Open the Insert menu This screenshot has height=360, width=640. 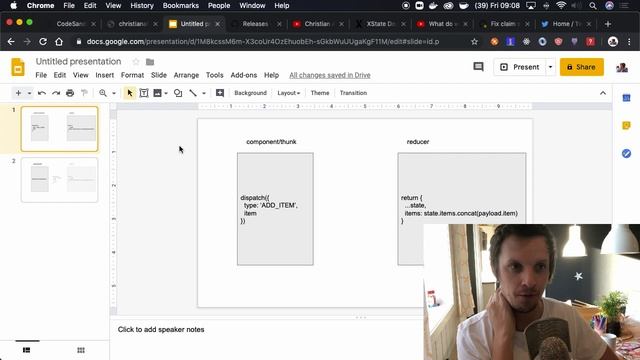click(x=104, y=75)
